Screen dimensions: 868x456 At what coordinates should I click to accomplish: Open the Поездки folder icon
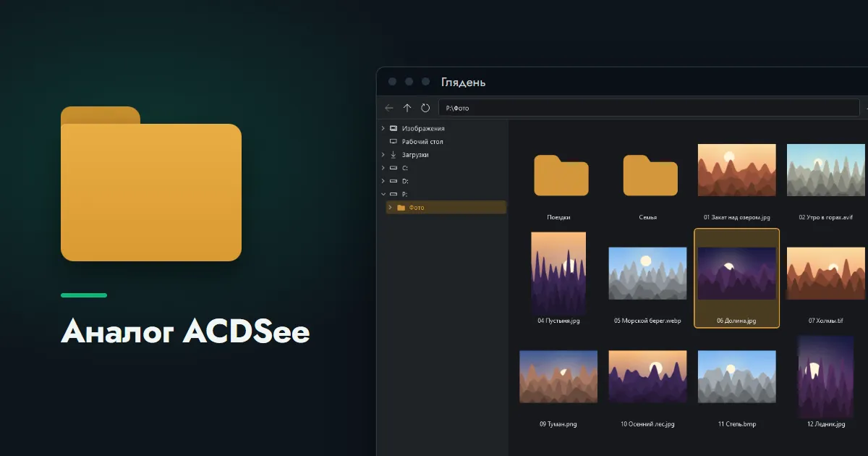(561, 175)
